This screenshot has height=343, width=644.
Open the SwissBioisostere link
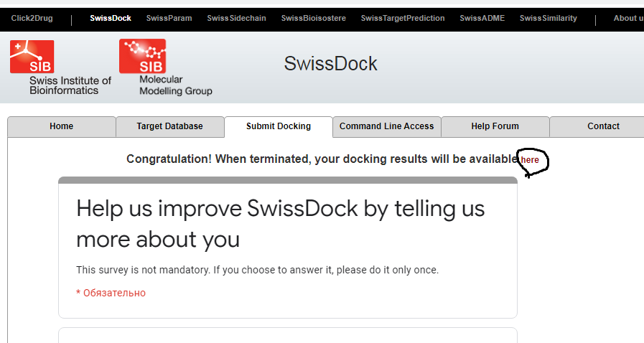tap(313, 18)
